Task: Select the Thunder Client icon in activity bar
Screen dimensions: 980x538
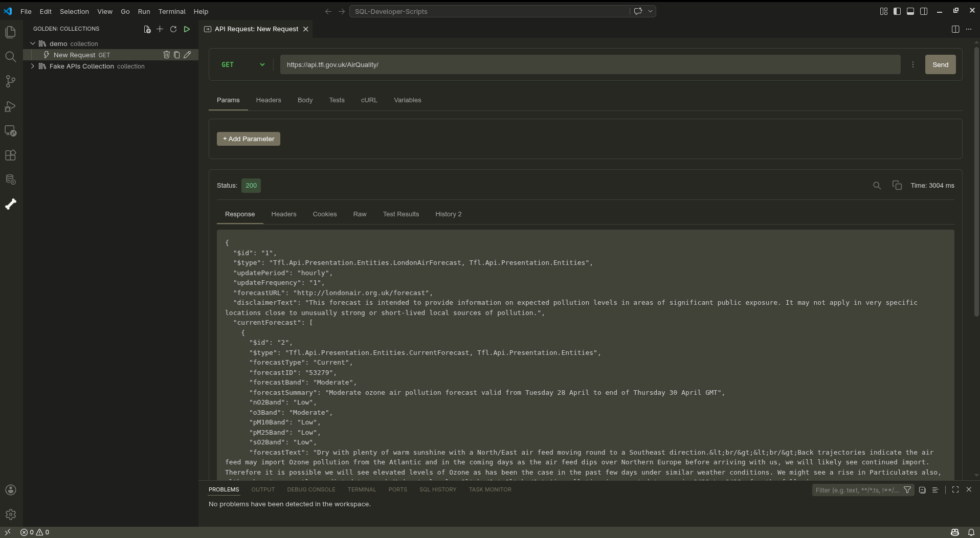Action: (11, 204)
